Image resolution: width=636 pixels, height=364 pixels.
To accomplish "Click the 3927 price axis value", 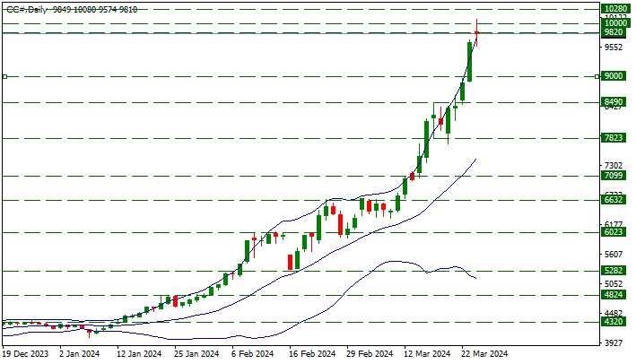I will coord(614,342).
